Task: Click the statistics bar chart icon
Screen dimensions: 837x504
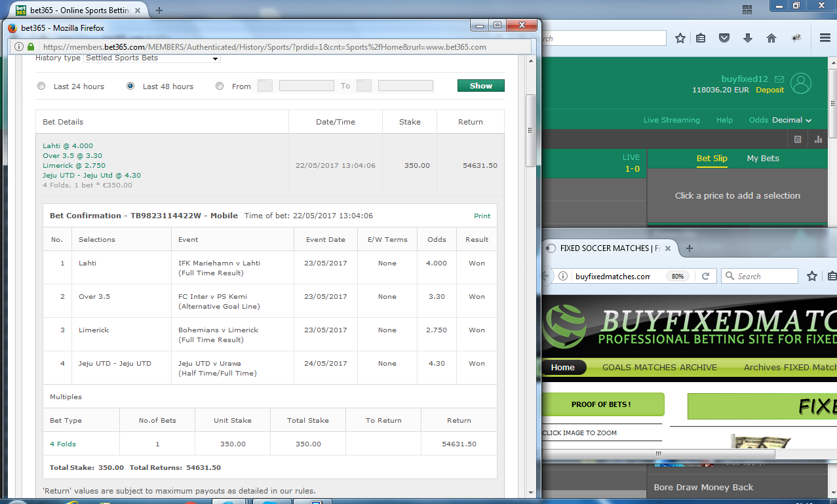Action: click(x=818, y=139)
